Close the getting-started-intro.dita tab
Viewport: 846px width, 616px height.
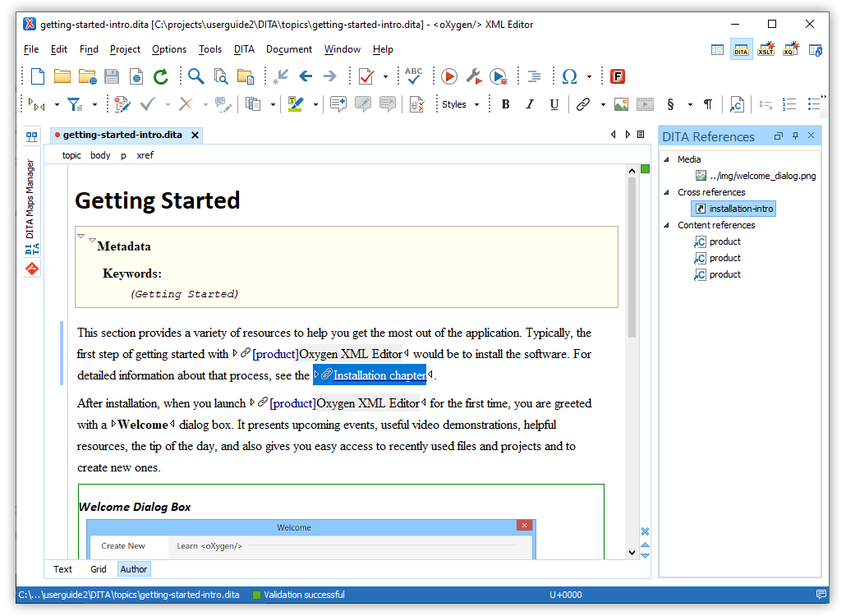click(x=195, y=136)
